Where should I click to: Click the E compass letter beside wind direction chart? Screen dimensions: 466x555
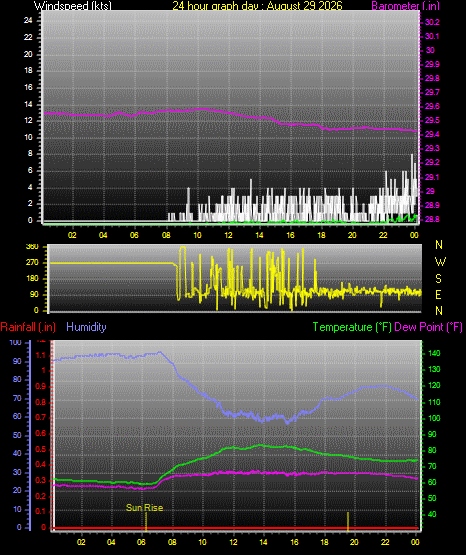[x=438, y=294]
